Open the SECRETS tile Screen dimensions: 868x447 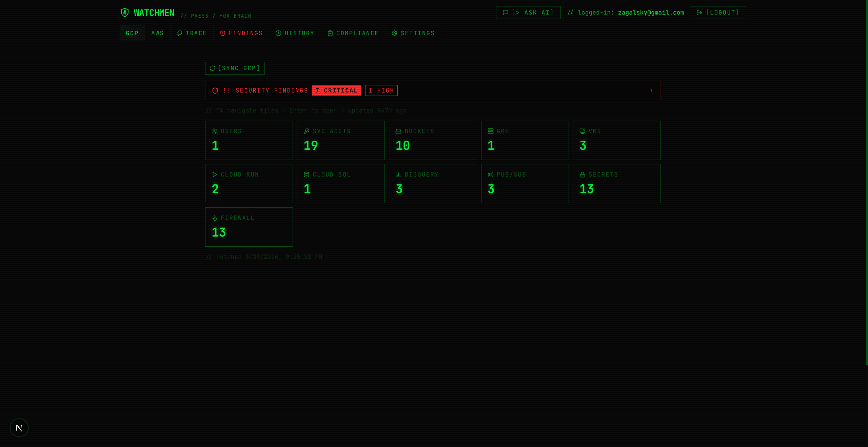(x=617, y=184)
